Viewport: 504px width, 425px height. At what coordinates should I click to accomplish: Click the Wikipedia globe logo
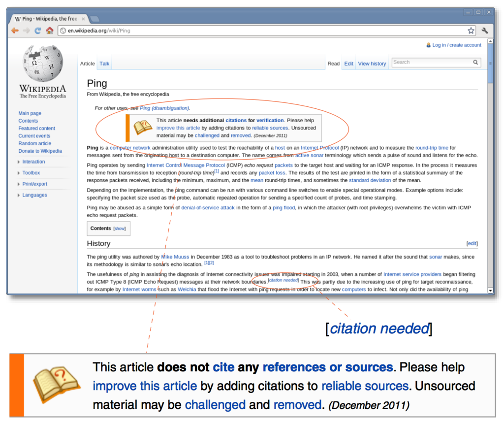point(42,63)
